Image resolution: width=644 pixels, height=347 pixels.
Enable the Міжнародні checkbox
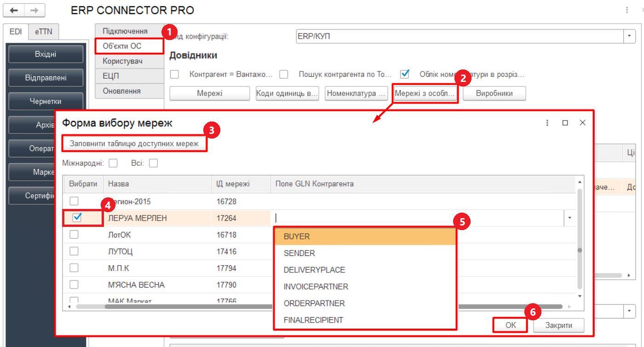[113, 163]
